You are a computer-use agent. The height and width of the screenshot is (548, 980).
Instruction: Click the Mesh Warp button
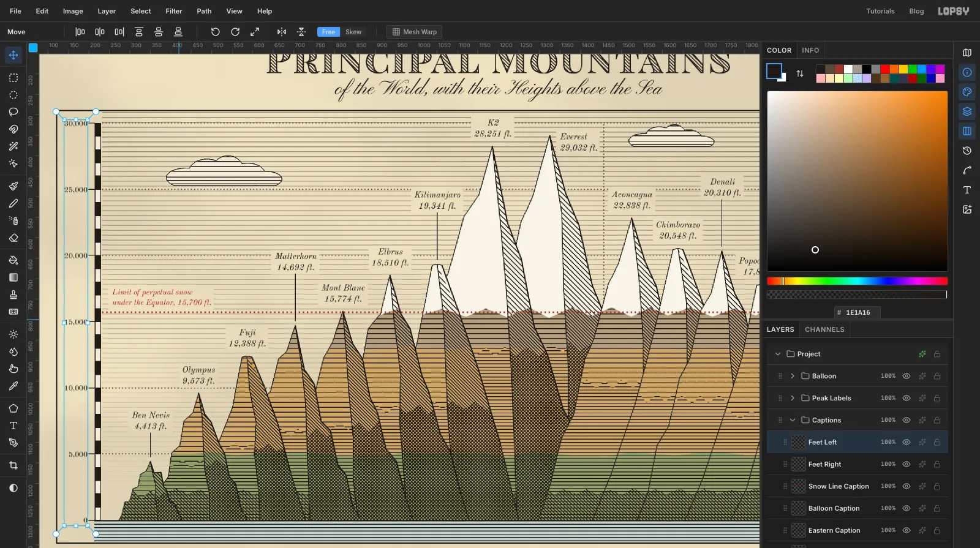(415, 32)
